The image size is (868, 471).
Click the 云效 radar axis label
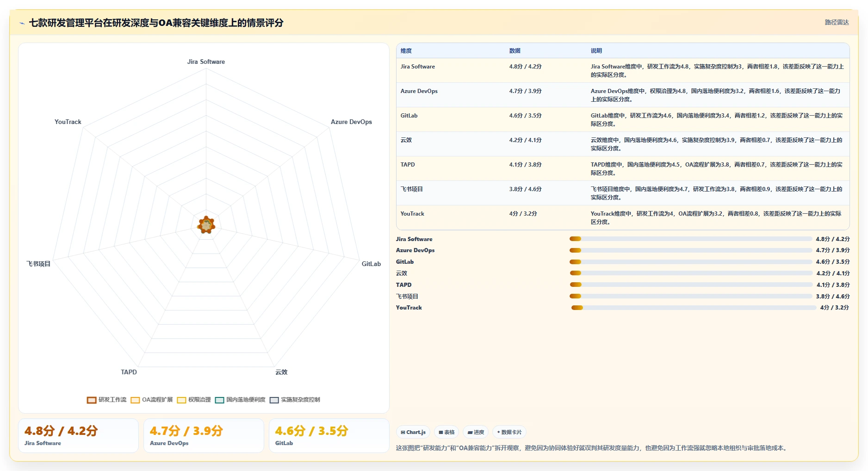[281, 372]
